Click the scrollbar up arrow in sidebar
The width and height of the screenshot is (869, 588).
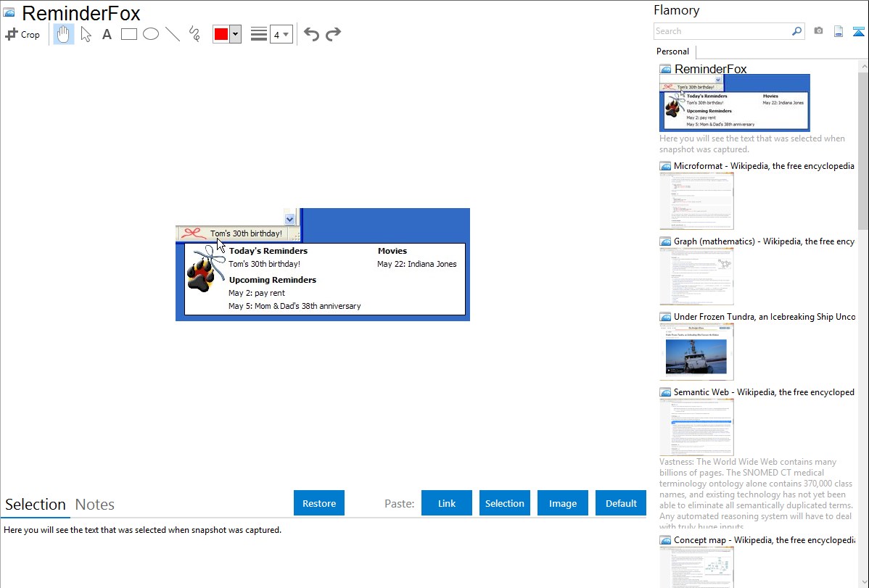[863, 66]
